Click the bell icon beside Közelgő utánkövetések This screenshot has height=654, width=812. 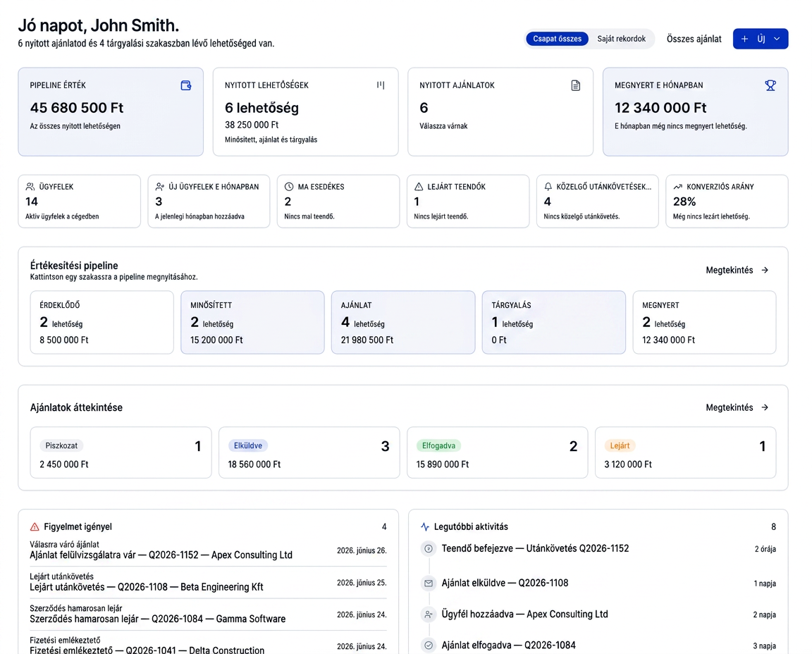tap(548, 187)
